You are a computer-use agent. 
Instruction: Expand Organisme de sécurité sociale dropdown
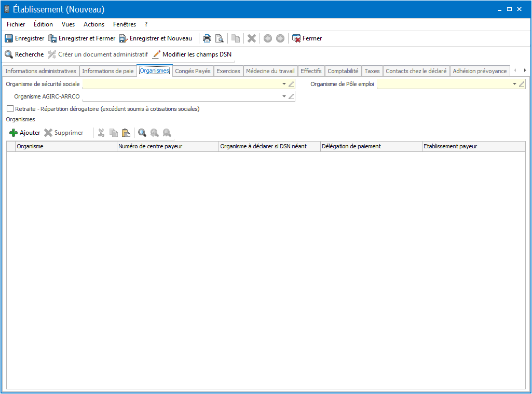click(x=284, y=84)
